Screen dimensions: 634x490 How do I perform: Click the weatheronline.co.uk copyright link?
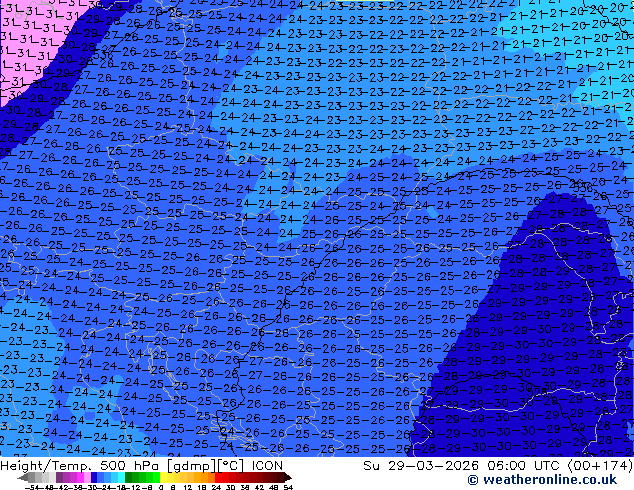[x=542, y=480]
